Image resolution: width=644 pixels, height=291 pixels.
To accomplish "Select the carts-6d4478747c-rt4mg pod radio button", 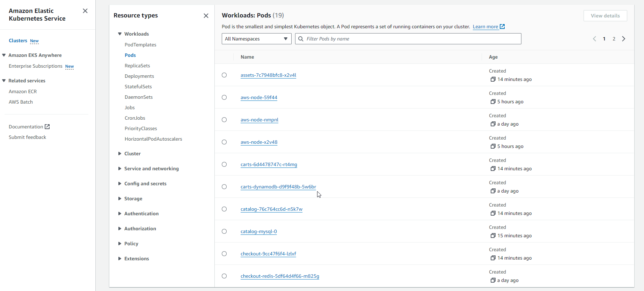I will (x=224, y=164).
